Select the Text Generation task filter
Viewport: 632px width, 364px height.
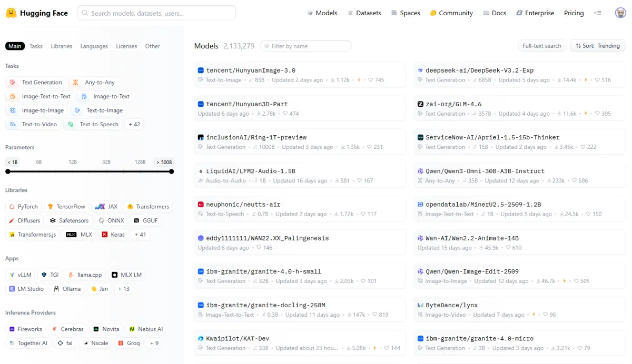(x=36, y=83)
